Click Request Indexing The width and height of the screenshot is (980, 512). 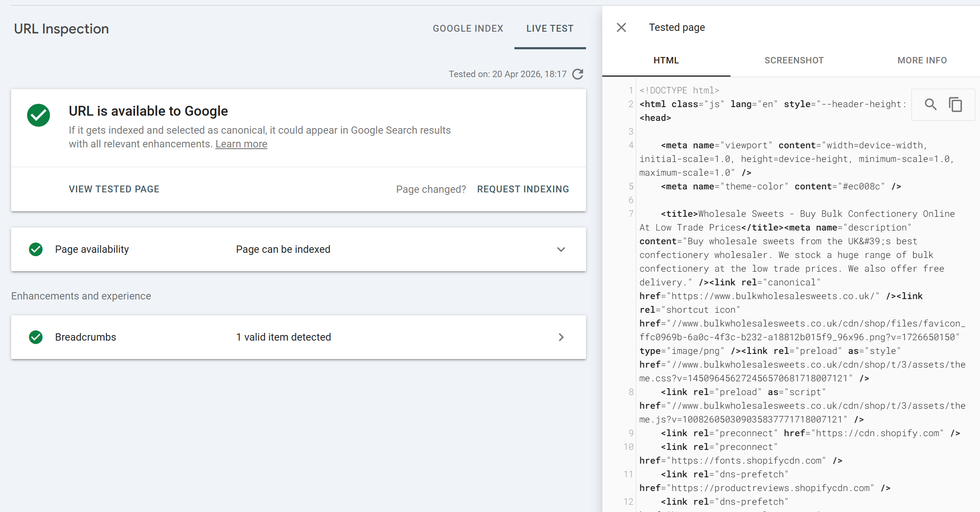[523, 189]
